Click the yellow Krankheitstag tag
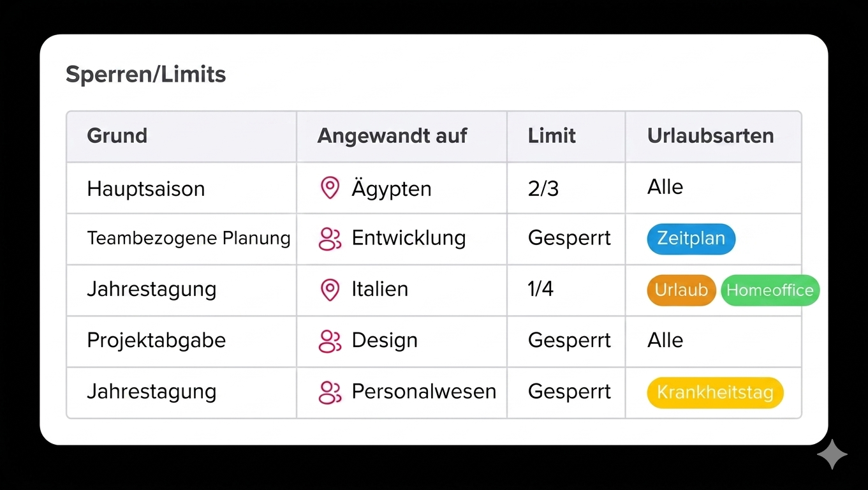 (x=715, y=392)
